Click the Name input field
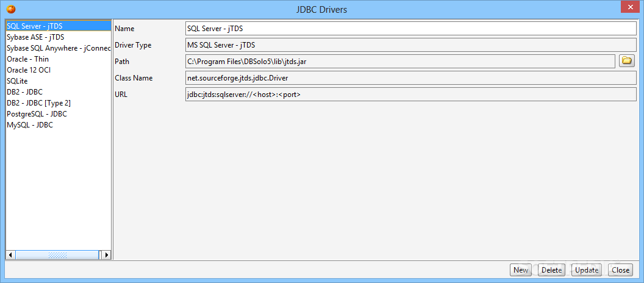This screenshot has height=283, width=644. coord(410,28)
